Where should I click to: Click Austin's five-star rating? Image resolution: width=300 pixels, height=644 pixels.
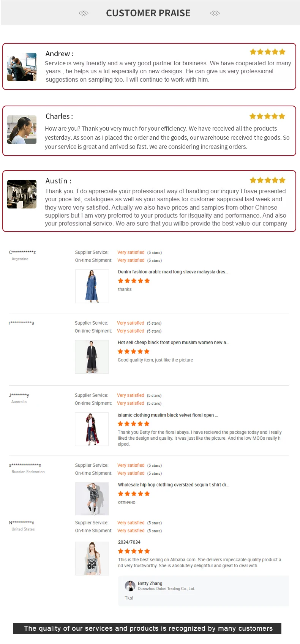coord(267,180)
